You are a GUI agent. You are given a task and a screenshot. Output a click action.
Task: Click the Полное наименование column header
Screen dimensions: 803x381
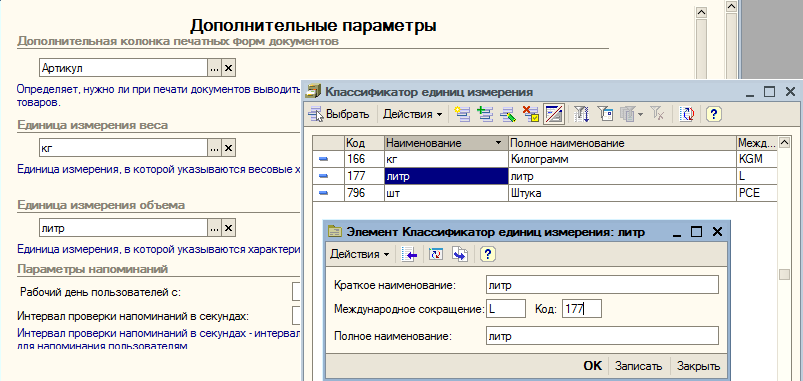[x=622, y=143]
